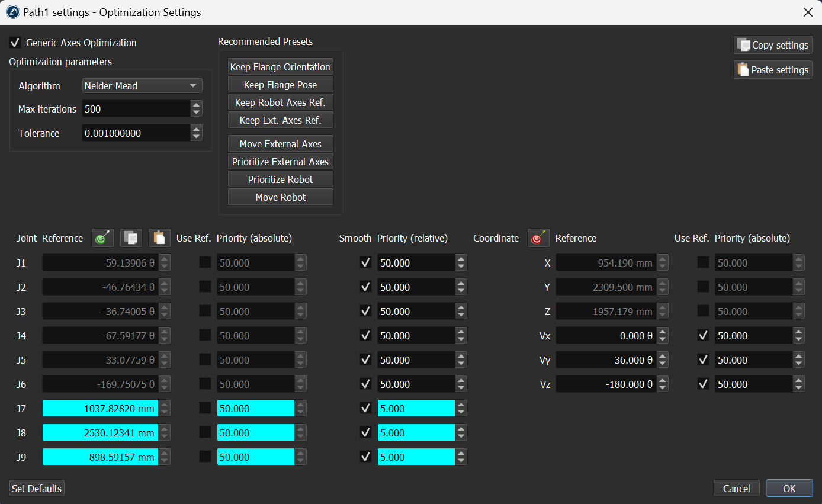The height and width of the screenshot is (504, 822).
Task: Click the paste clipboard icon in the Joint Reference header
Action: coord(159,238)
